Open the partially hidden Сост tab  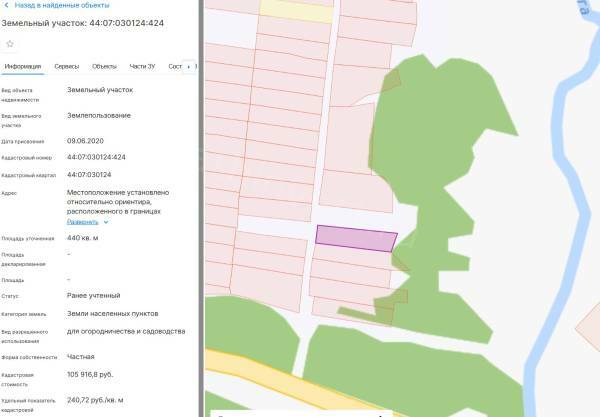175,66
